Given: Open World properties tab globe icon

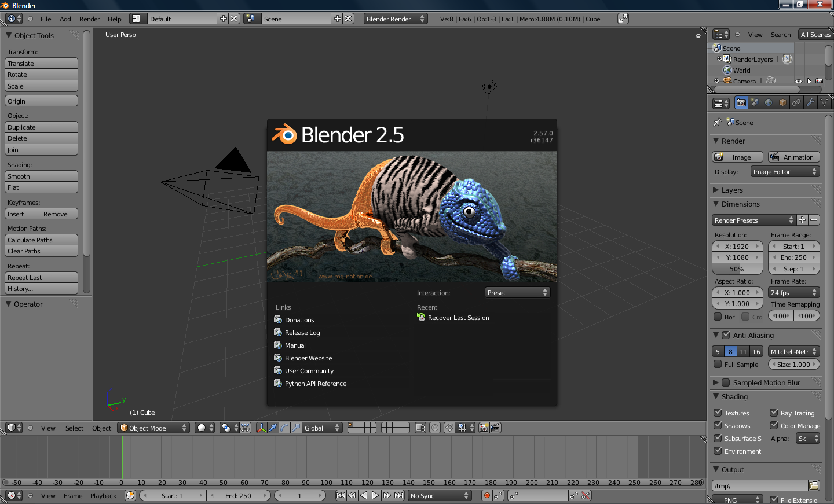Looking at the screenshot, I should point(769,103).
